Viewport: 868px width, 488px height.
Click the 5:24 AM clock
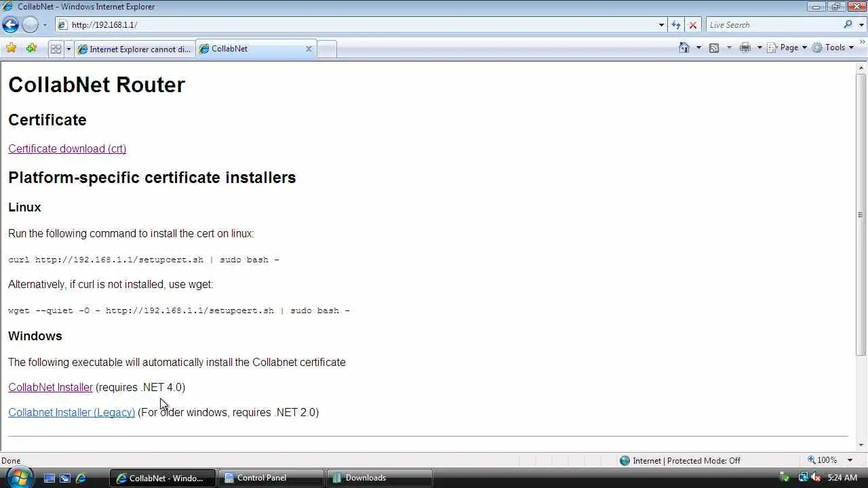(x=842, y=478)
